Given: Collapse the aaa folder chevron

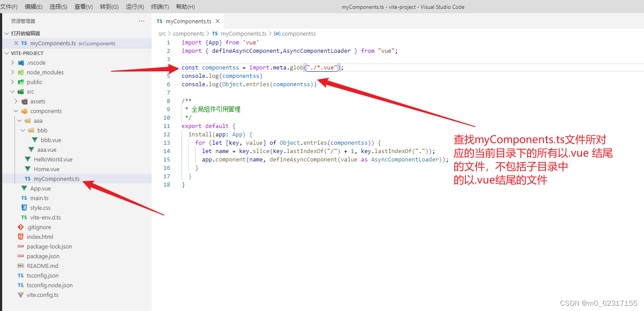Looking at the screenshot, I should tap(20, 121).
